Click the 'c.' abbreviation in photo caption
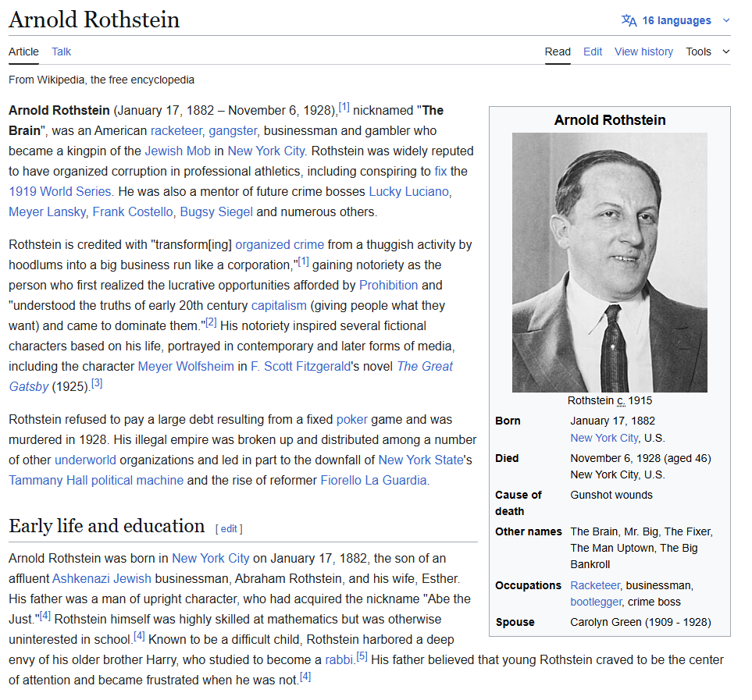The width and height of the screenshot is (752, 700). click(621, 400)
